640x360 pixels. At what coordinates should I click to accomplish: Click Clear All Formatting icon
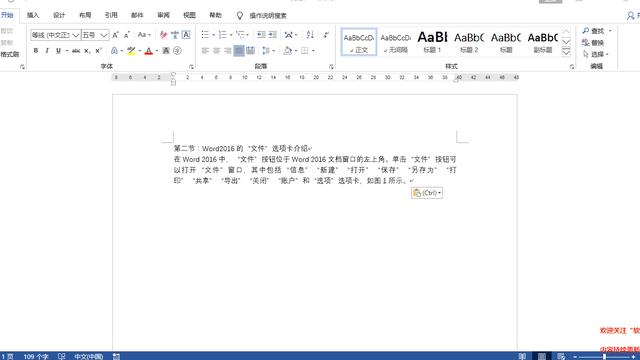[163, 35]
